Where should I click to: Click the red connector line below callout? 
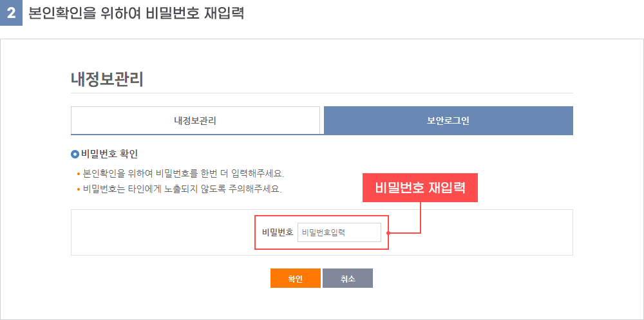[421, 218]
